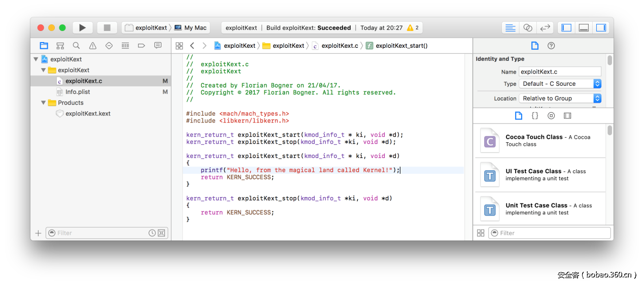Image resolution: width=644 pixels, height=284 pixels.
Task: Click the Name field exploitKext.c
Action: click(560, 72)
